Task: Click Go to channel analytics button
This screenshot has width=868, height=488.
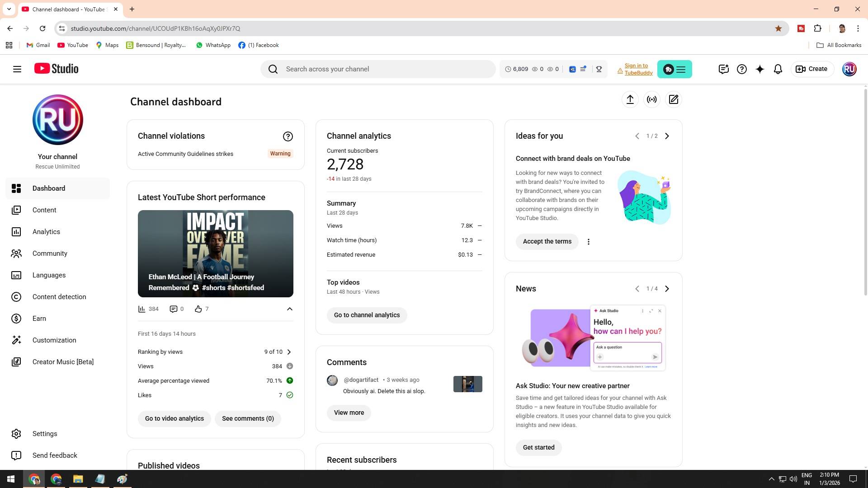Action: click(x=367, y=315)
